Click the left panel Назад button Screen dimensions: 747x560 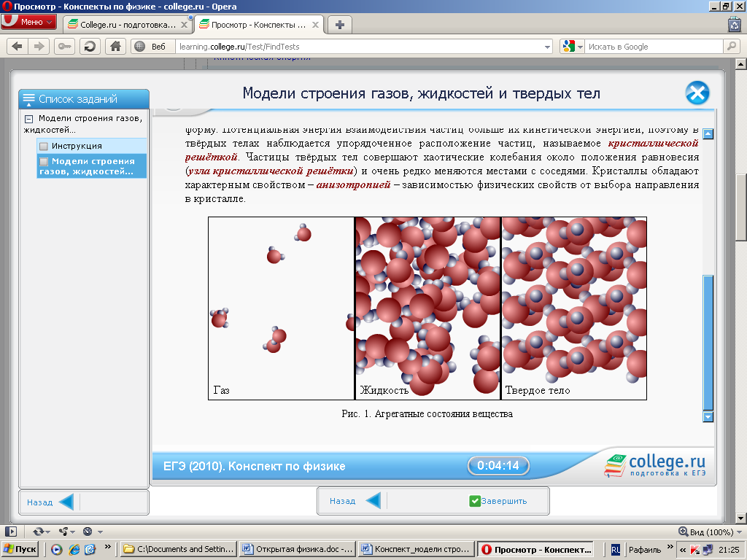pos(50,502)
